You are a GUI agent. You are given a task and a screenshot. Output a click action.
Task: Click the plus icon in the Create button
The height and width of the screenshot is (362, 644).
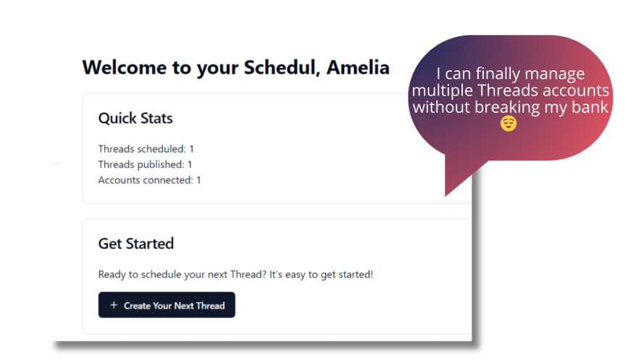click(114, 305)
